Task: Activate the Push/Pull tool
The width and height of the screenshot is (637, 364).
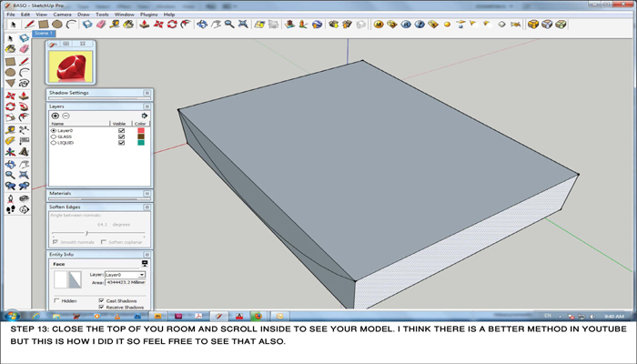Action: pyautogui.click(x=144, y=25)
